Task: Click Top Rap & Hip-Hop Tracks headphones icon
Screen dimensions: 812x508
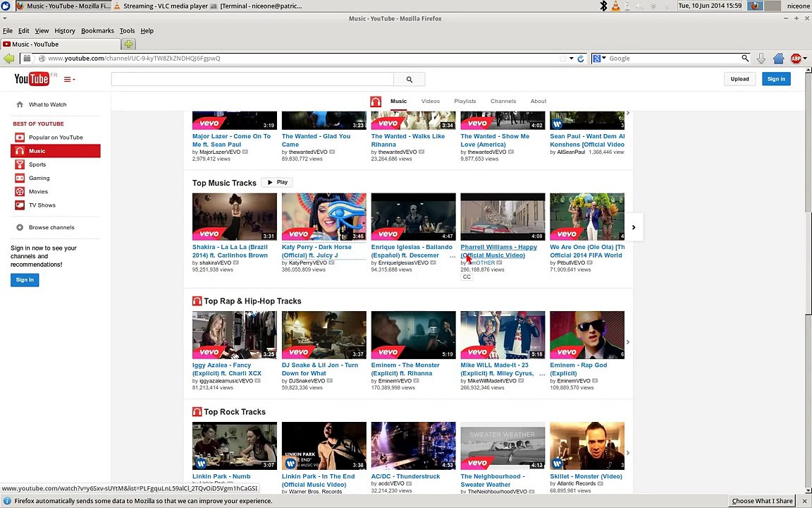Action: click(x=197, y=301)
